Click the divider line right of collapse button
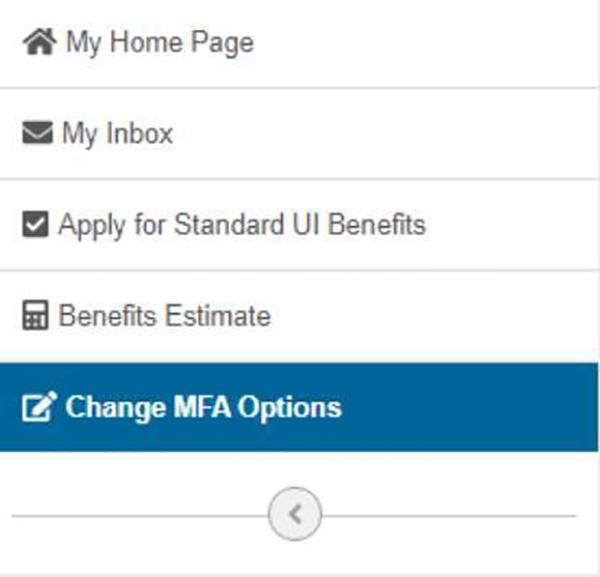The height and width of the screenshot is (577, 600). pyautogui.click(x=450, y=516)
